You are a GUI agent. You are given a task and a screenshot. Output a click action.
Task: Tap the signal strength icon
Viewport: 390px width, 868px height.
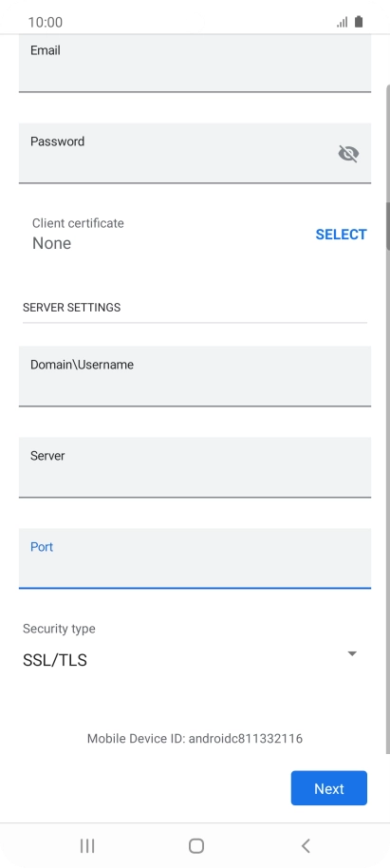click(x=343, y=22)
